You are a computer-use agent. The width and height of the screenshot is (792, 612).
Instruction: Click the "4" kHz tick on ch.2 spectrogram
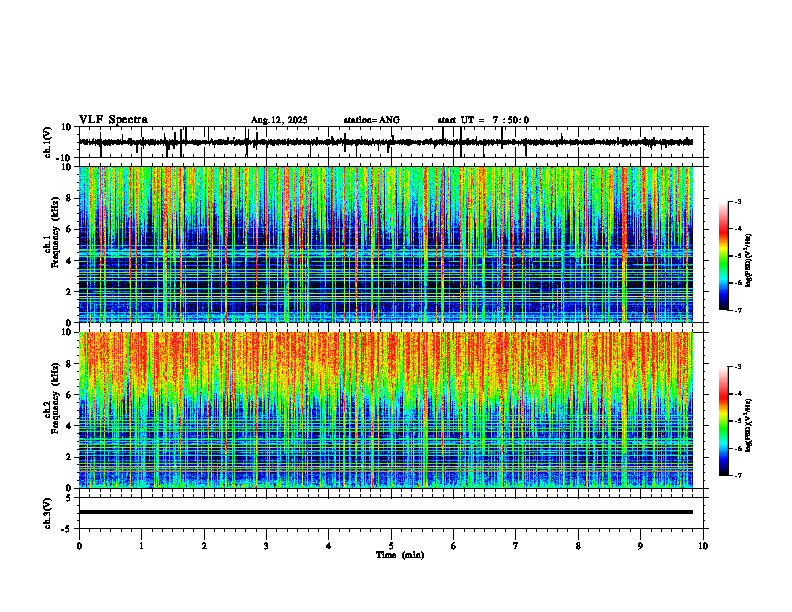pyautogui.click(x=70, y=426)
